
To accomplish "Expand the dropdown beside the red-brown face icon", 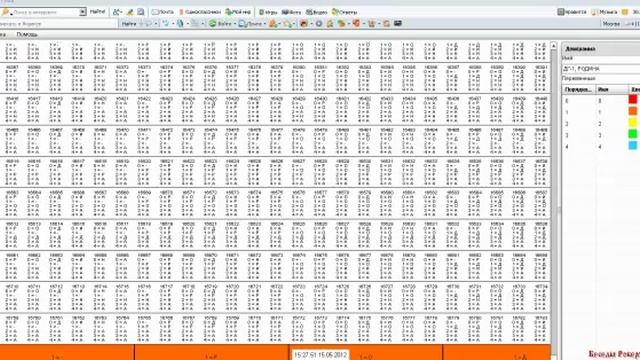I will 311,24.
